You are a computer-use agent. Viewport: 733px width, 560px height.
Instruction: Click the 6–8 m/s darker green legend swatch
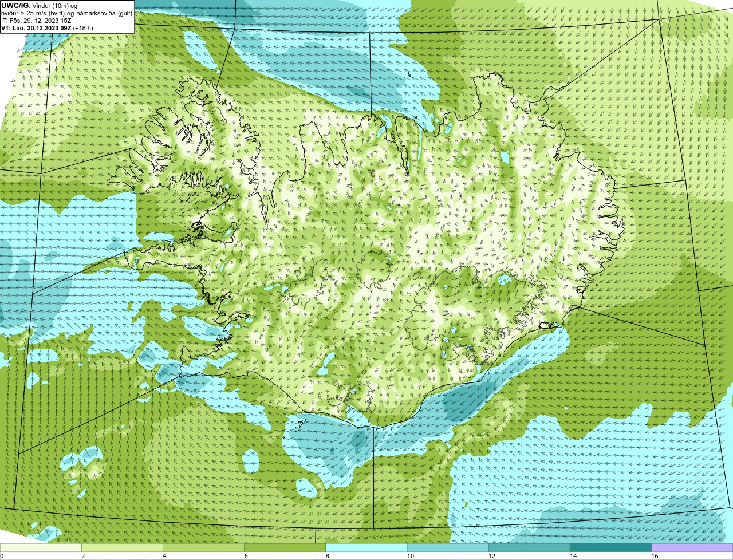click(285, 548)
